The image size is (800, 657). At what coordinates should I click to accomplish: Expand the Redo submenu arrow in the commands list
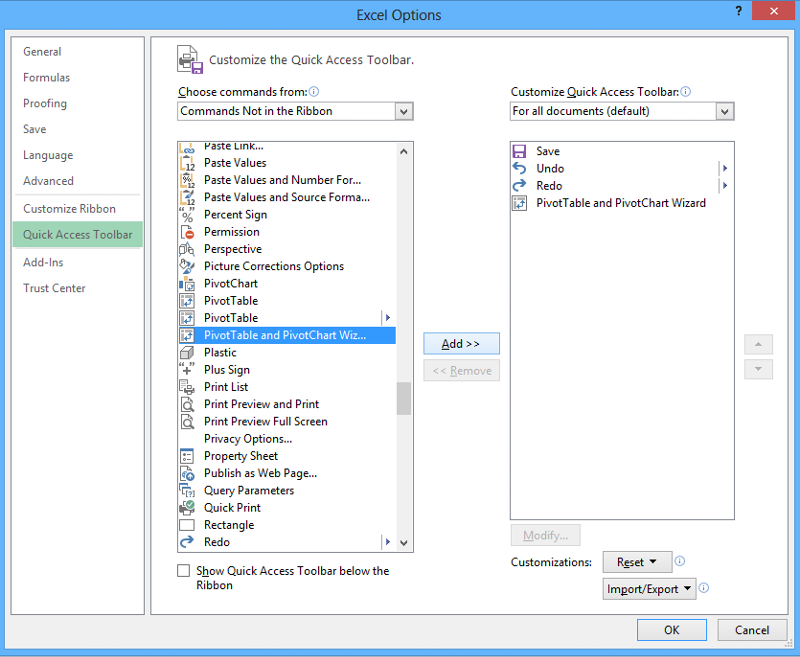click(x=388, y=542)
